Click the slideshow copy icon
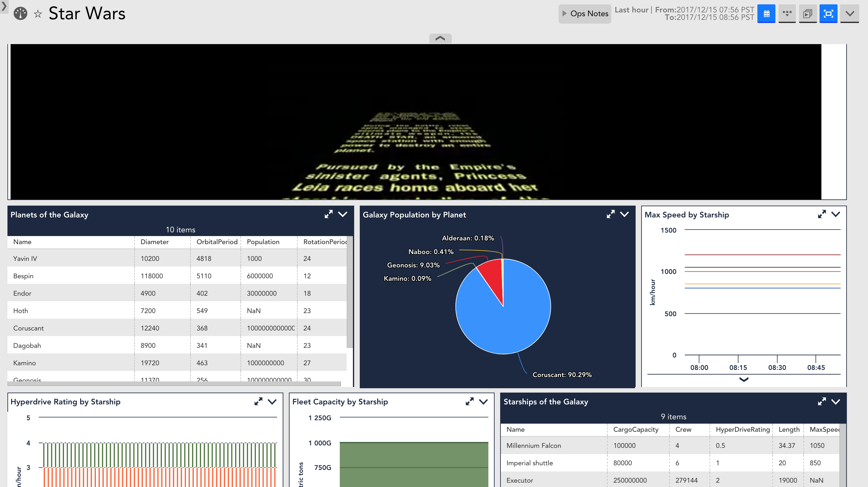The height and width of the screenshot is (487, 868). coord(808,14)
